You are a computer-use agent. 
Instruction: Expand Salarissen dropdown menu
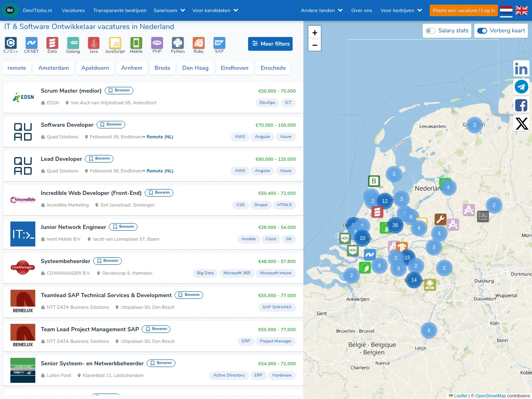click(x=169, y=10)
